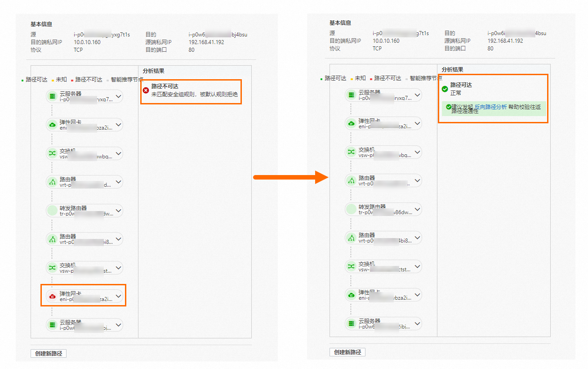Image resolution: width=588 pixels, height=369 pixels.
Task: Click 未知 legend label in left panel
Action: pyautogui.click(x=62, y=80)
